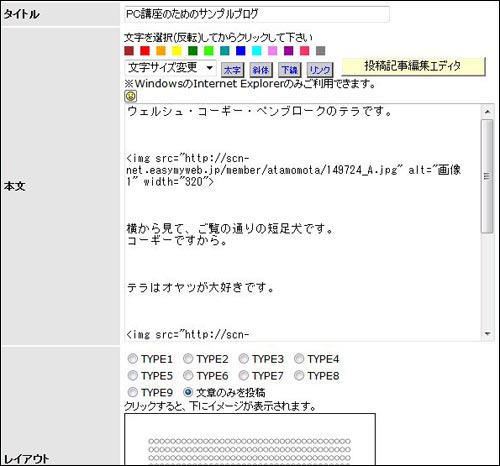This screenshot has height=466, width=500.
Task: Pick the rose red color swatch
Action: pyautogui.click(x=305, y=51)
